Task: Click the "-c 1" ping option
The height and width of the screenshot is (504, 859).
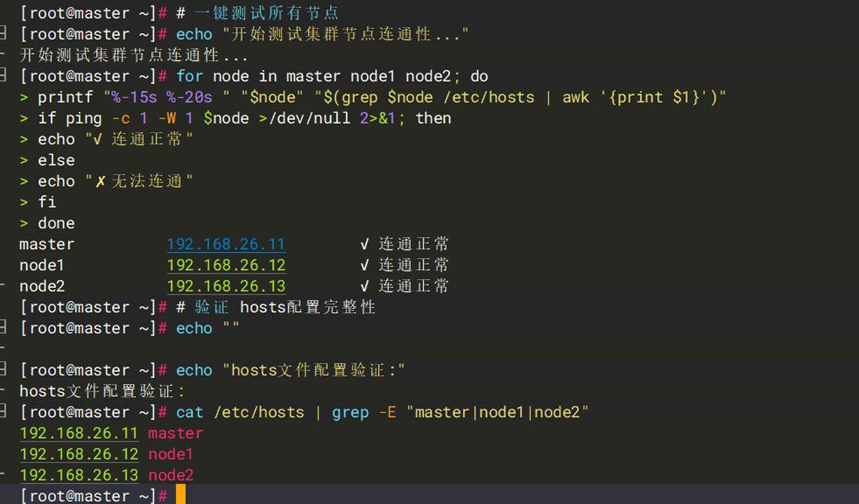Action: point(129,118)
